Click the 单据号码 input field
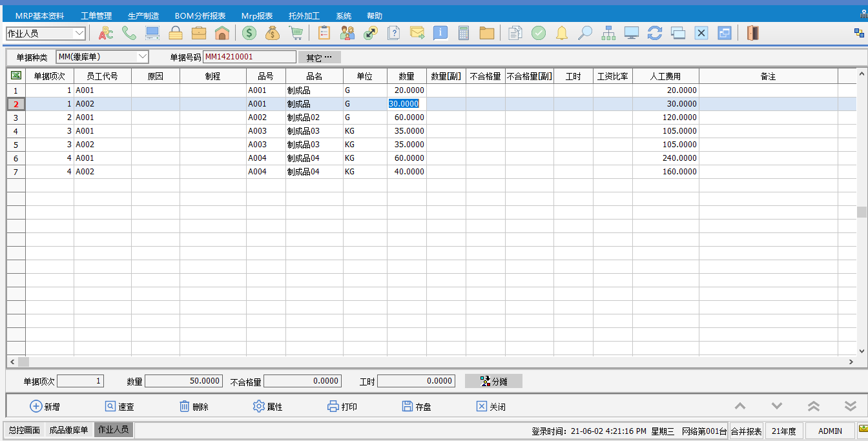The image size is (868, 441). [x=249, y=57]
